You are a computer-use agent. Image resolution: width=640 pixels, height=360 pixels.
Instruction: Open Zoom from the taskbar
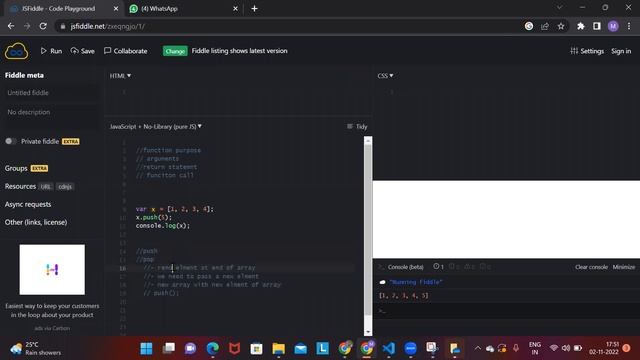411,349
